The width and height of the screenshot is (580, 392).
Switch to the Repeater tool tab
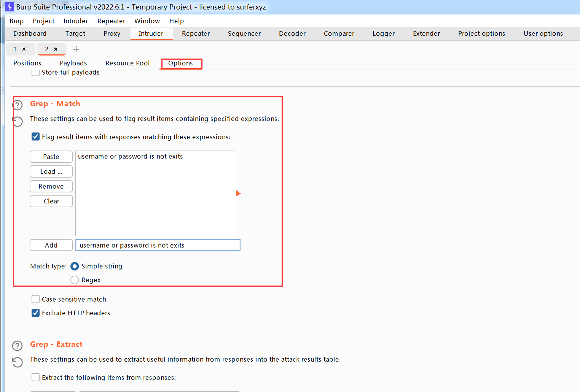(x=196, y=33)
